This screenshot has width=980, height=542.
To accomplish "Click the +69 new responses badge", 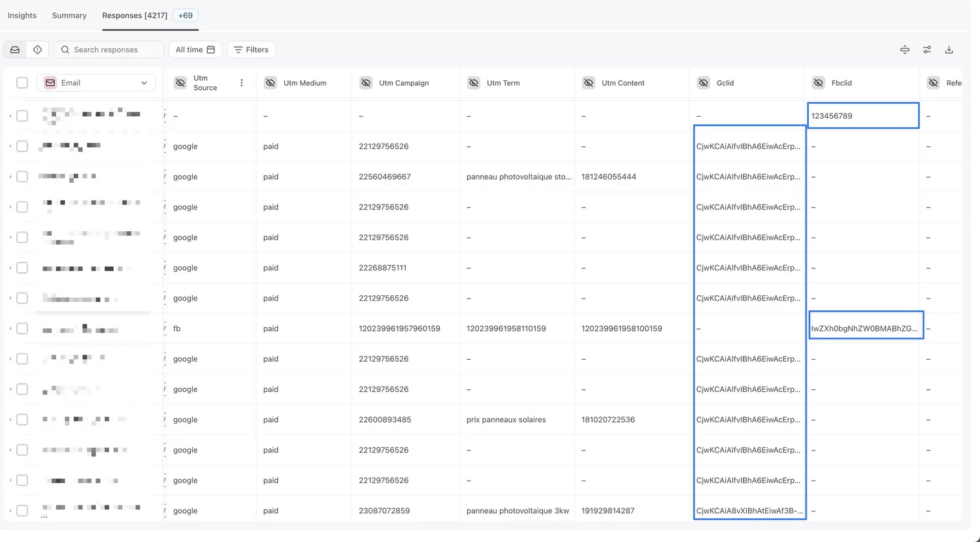I will click(185, 15).
